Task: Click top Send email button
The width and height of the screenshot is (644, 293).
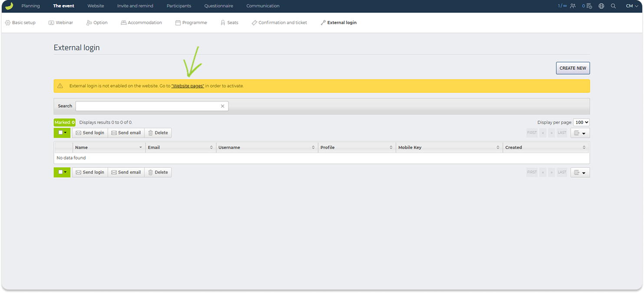Action: click(x=126, y=133)
